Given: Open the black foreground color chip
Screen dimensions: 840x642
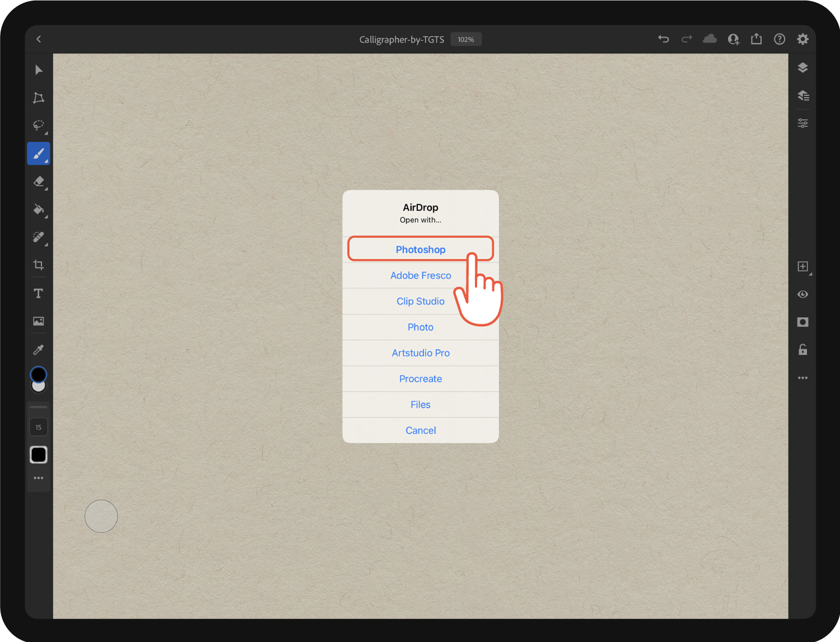Looking at the screenshot, I should point(38,374).
